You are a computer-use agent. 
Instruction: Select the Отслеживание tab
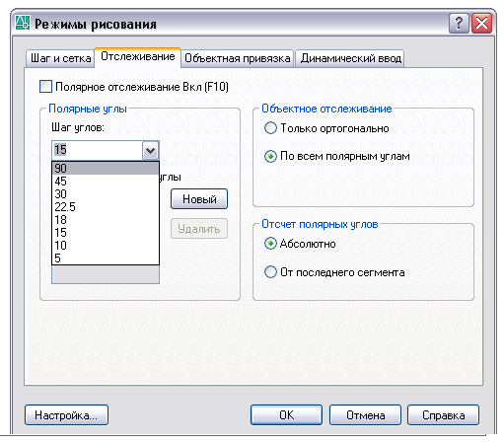[x=137, y=57]
